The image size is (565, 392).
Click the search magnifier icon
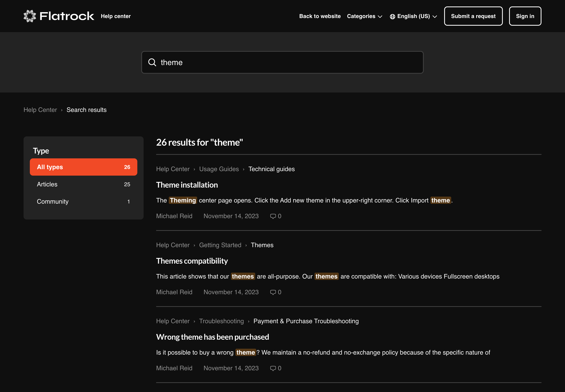click(x=152, y=62)
